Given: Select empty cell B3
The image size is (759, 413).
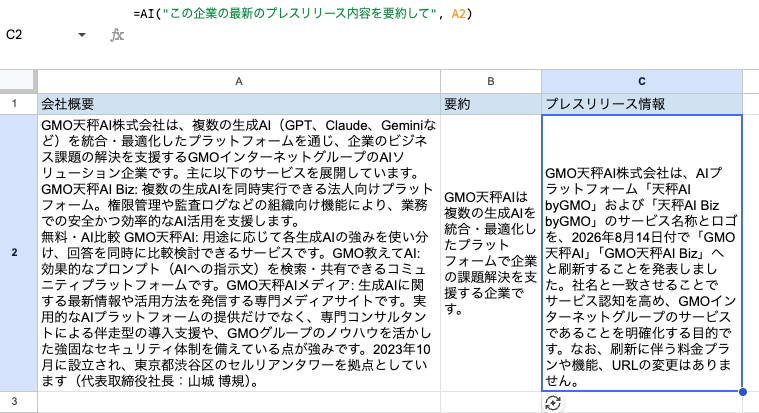Looking at the screenshot, I should (491, 402).
